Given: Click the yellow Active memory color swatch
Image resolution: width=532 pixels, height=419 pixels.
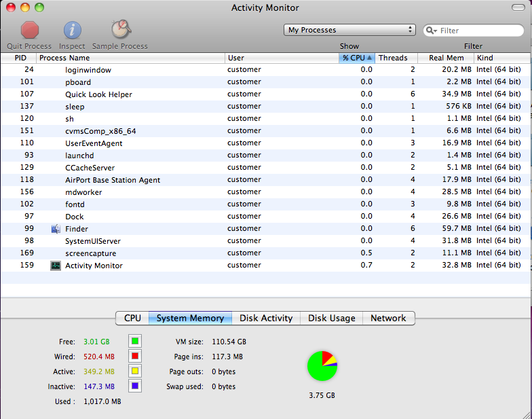Looking at the screenshot, I should pyautogui.click(x=135, y=371).
